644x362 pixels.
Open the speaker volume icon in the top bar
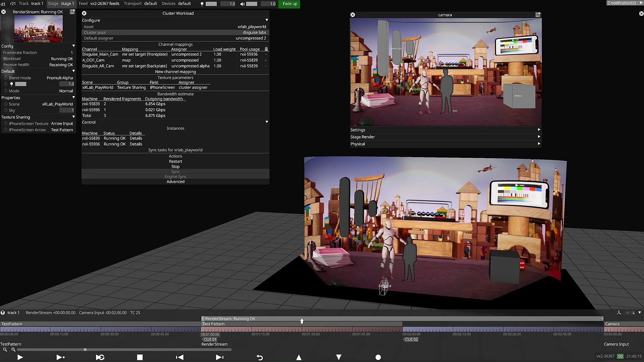pyautogui.click(x=242, y=4)
